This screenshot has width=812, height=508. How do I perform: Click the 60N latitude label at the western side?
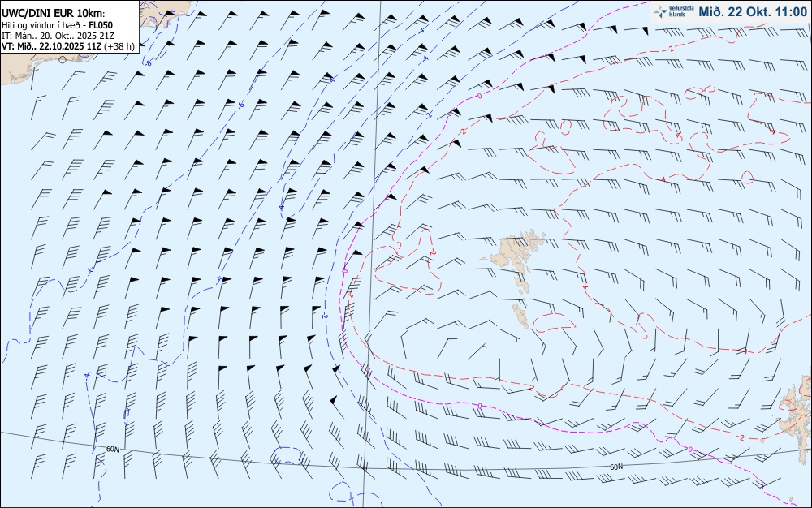[112, 449]
